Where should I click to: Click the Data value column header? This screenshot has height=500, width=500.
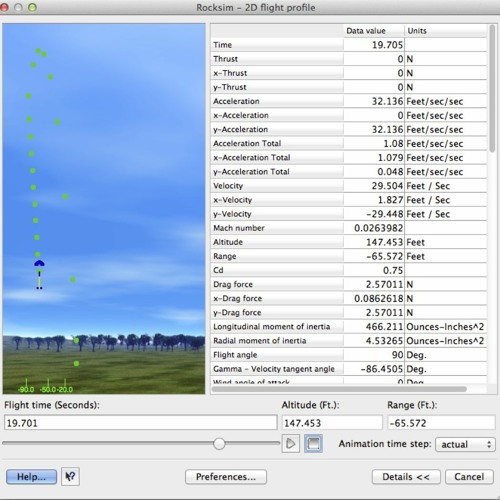[374, 31]
